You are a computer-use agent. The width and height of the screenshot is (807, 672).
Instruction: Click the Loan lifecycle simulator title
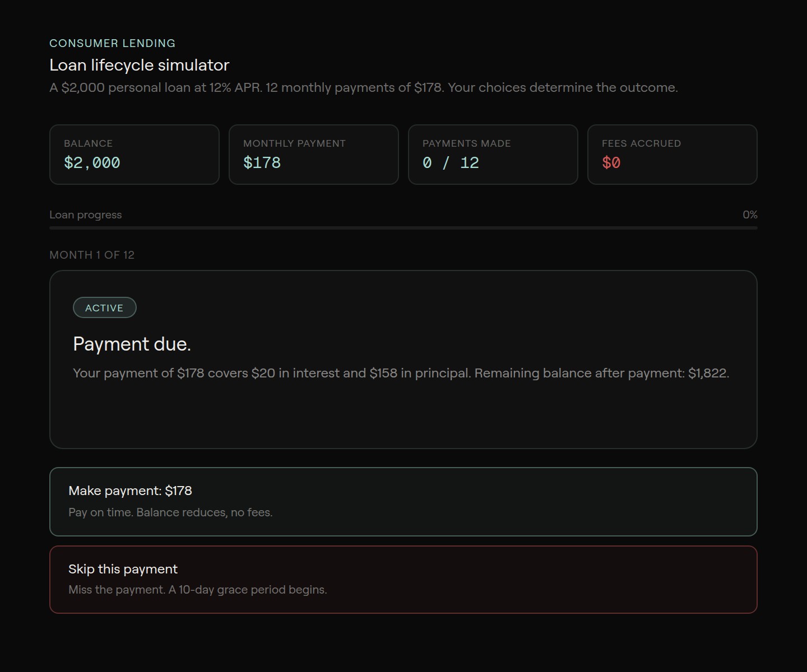[139, 65]
